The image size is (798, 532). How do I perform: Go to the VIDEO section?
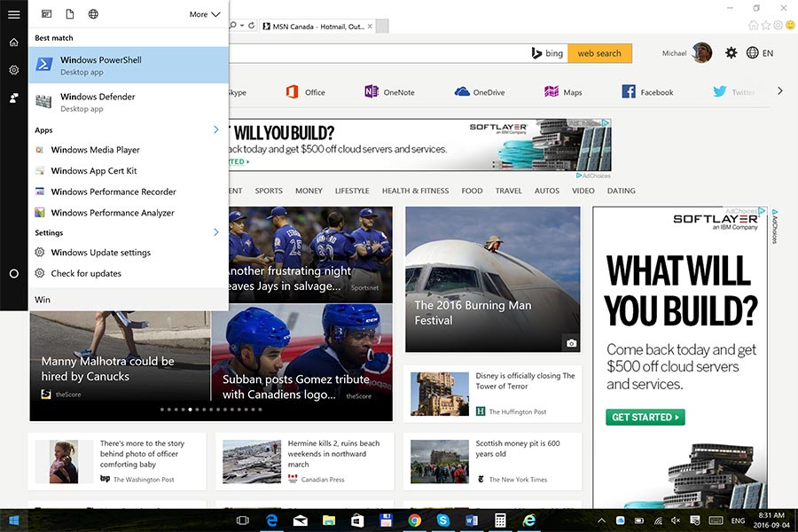[x=583, y=191]
